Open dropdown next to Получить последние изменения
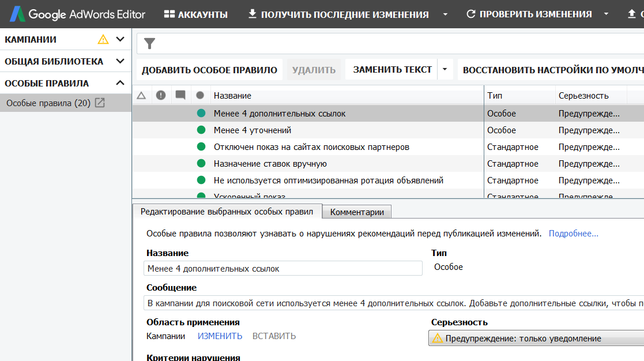The image size is (644, 361). [x=445, y=14]
